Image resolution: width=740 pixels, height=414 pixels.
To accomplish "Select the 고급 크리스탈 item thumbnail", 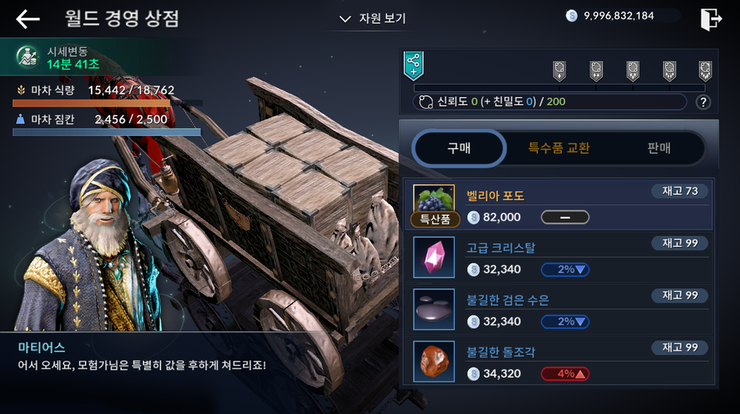I will click(434, 257).
